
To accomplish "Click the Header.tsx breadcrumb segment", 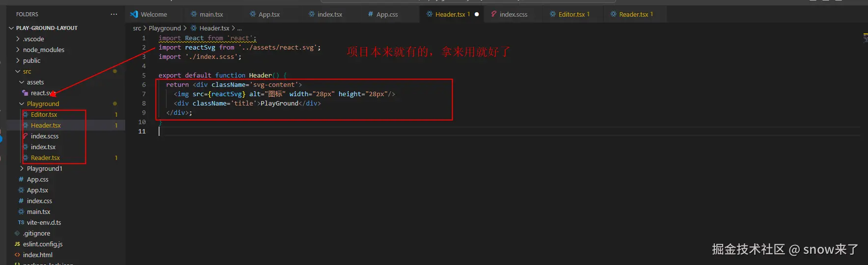I will coord(214,28).
